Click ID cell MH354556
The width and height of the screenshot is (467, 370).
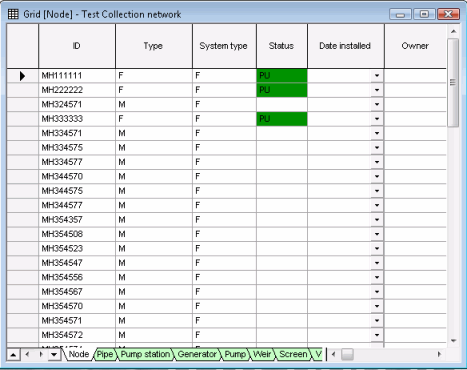[x=77, y=277]
